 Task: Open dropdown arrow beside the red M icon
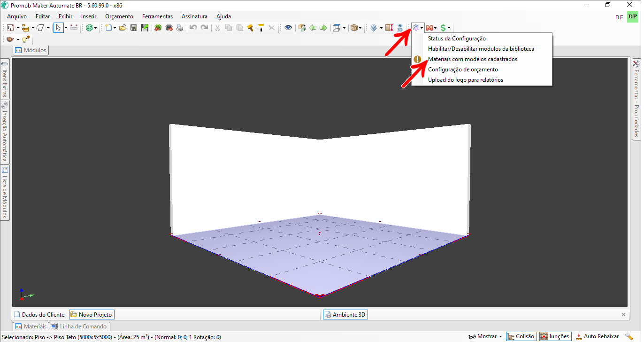pyautogui.click(x=436, y=28)
